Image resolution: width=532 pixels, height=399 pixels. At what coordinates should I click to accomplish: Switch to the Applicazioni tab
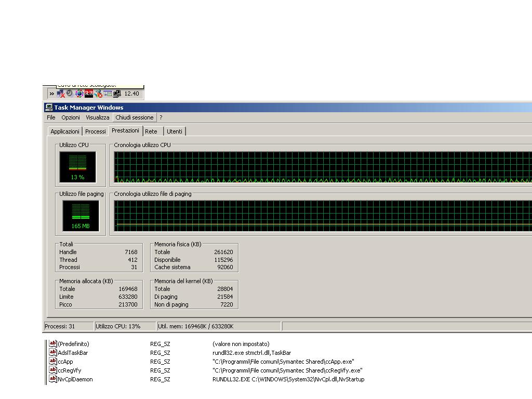[65, 131]
